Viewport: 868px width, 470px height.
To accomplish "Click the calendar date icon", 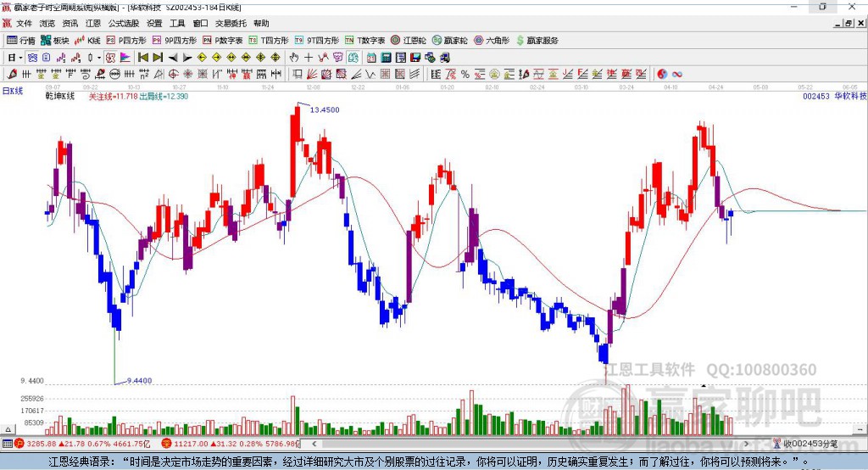I will coord(371,58).
